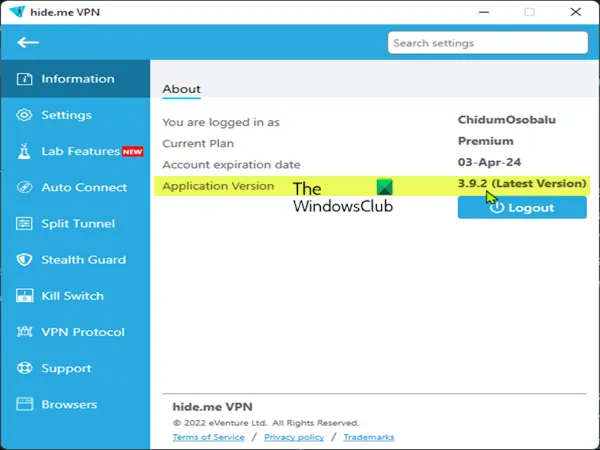Open the Terms of Service link
The height and width of the screenshot is (450, 600).
209,437
